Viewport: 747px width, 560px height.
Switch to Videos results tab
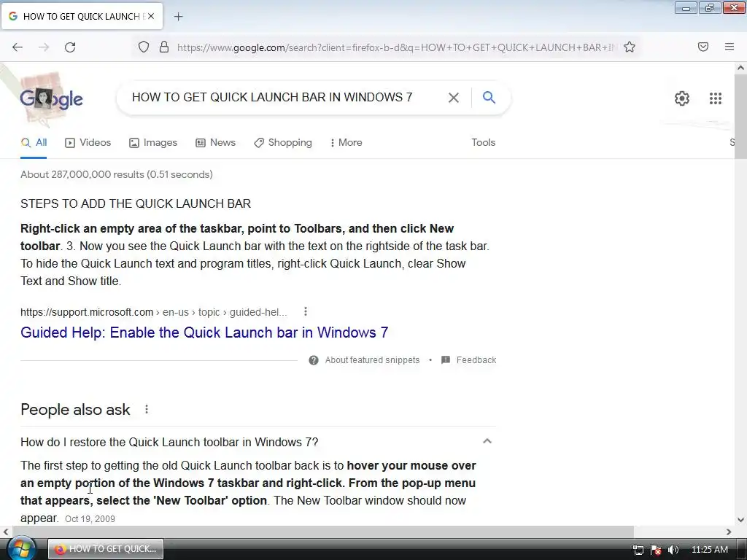pos(88,142)
